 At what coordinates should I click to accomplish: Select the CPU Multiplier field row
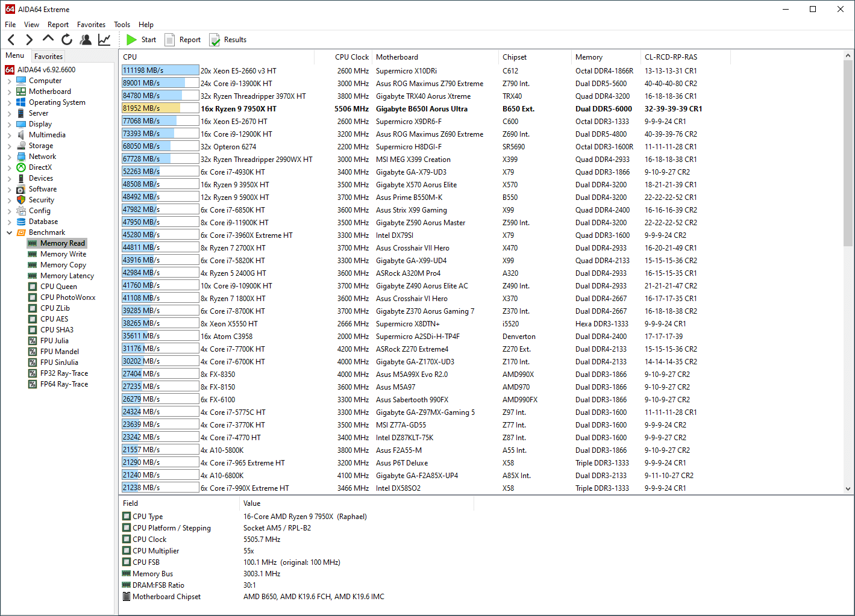pos(295,551)
